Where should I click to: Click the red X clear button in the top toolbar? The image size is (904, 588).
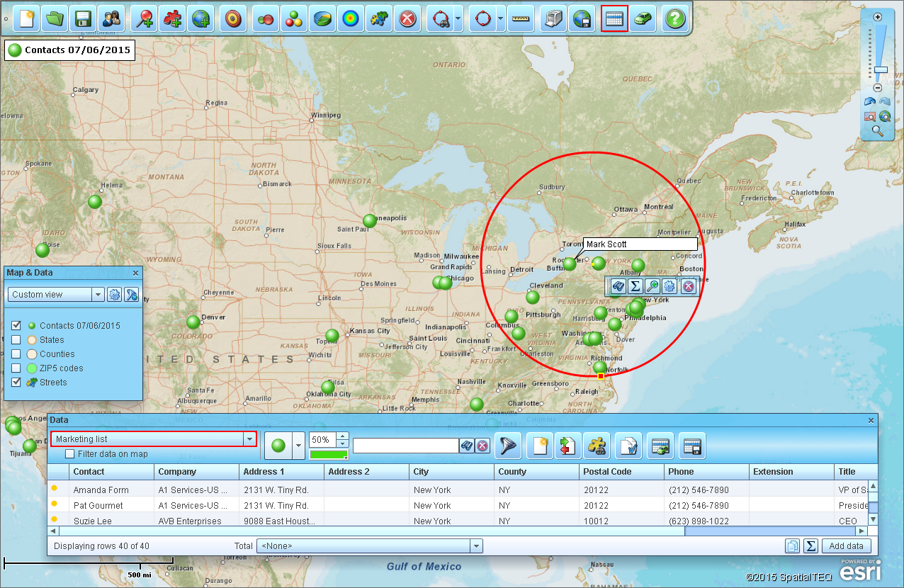407,18
